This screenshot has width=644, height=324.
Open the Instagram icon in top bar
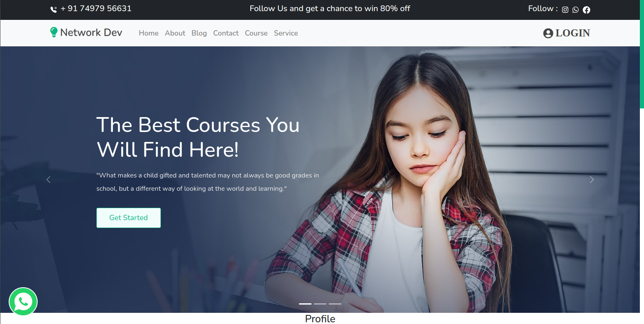coord(565,10)
